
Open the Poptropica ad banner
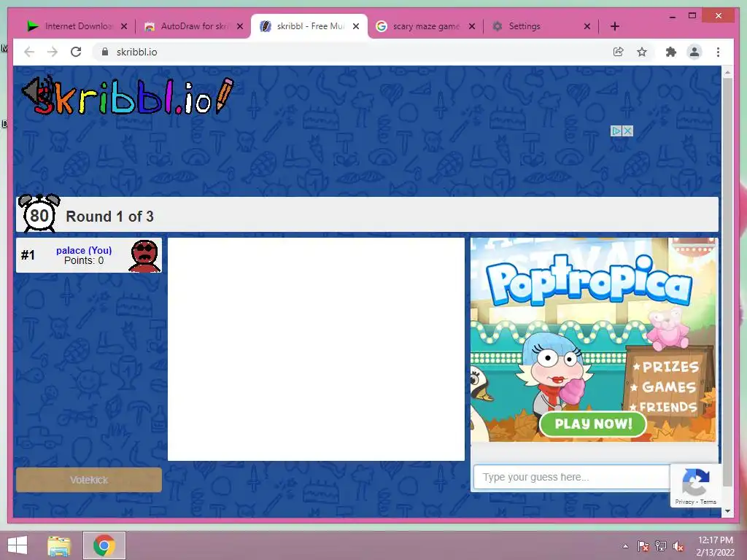pyautogui.click(x=593, y=340)
